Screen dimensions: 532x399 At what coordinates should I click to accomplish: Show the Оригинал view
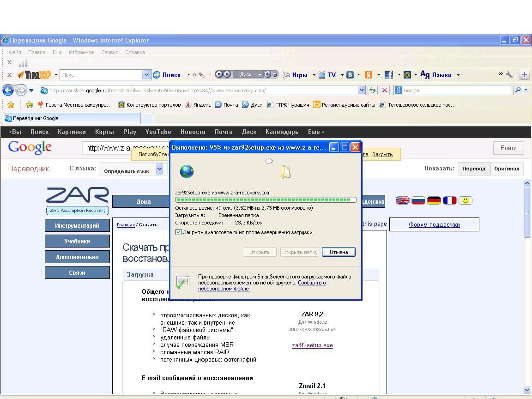[x=507, y=169]
